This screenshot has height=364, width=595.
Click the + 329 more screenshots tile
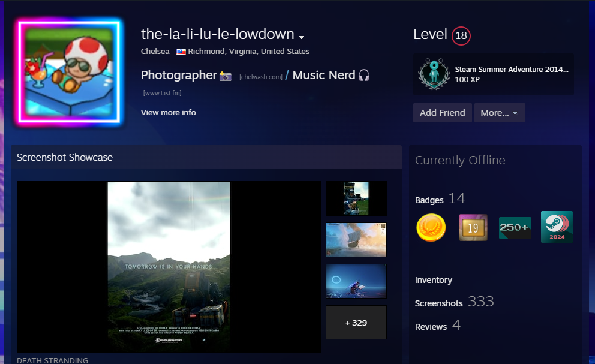tap(356, 323)
